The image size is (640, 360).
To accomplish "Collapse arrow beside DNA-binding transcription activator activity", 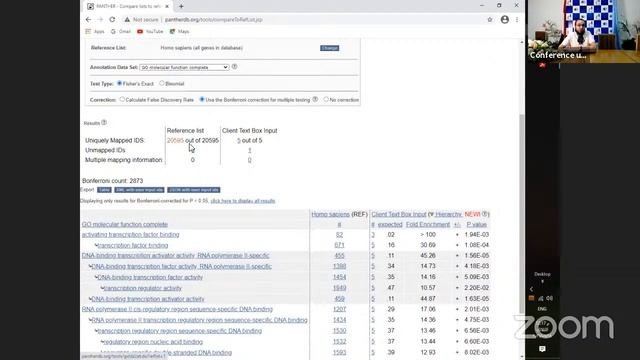I will click(90, 299).
